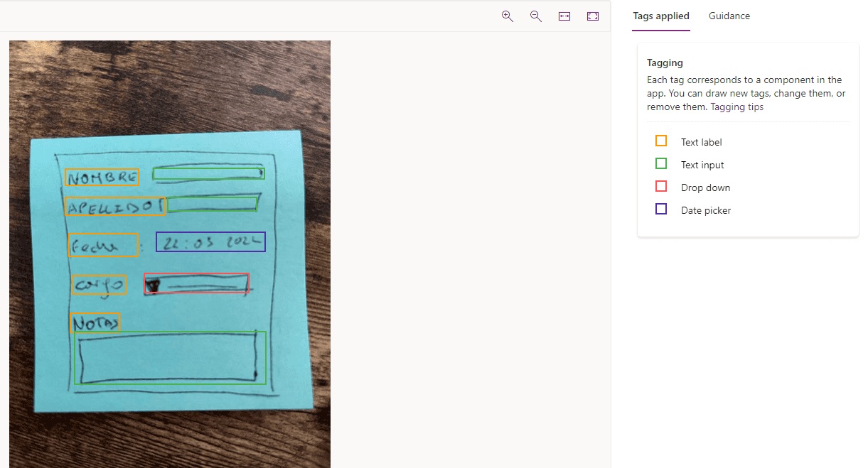Select the Fecha text label tag box

click(104, 245)
